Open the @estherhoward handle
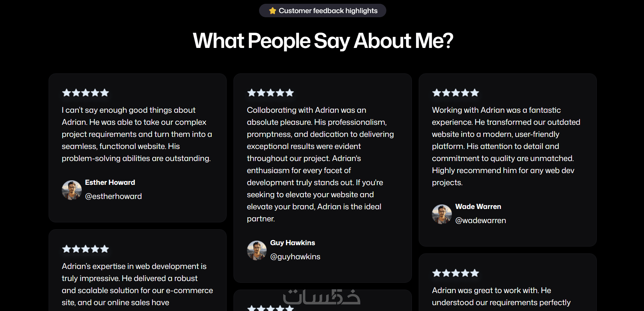This screenshot has width=644, height=311. tap(113, 196)
